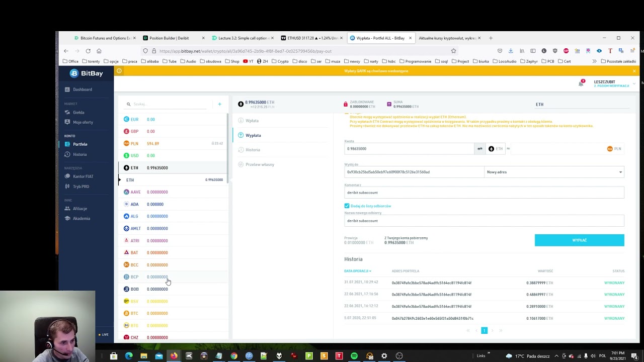Open Kantor FIAT in the sidebar
644x362 pixels.
79,176
